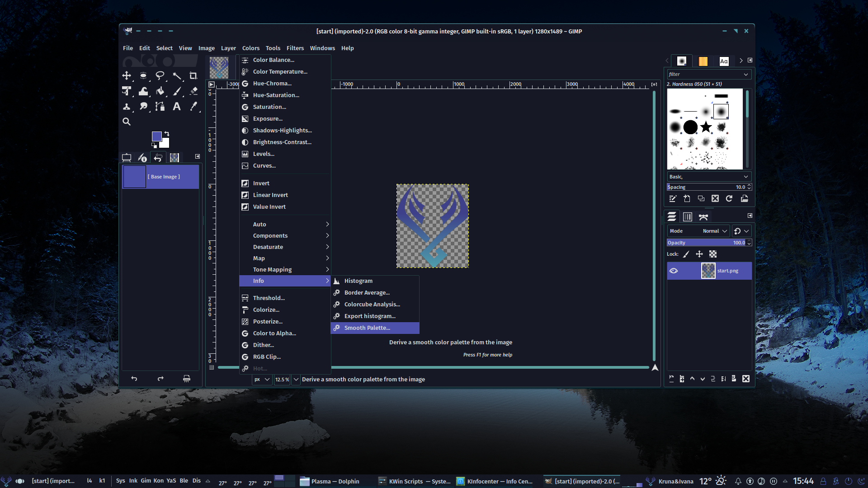Select the Move tool in the toolbox

(x=127, y=75)
